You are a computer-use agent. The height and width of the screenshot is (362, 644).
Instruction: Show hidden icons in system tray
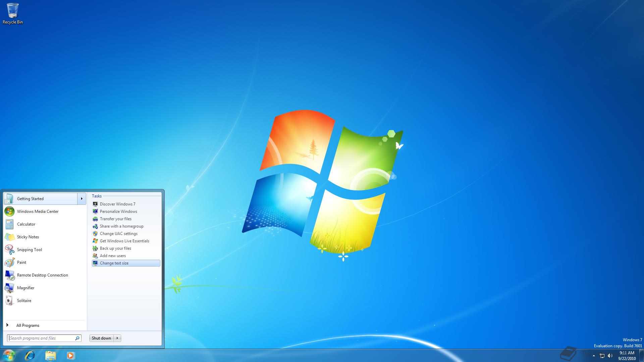coord(594,356)
